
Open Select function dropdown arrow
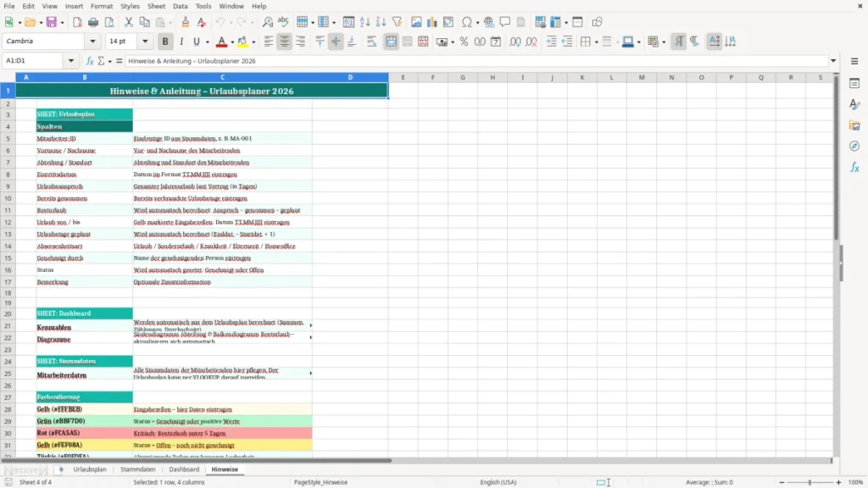click(109, 61)
